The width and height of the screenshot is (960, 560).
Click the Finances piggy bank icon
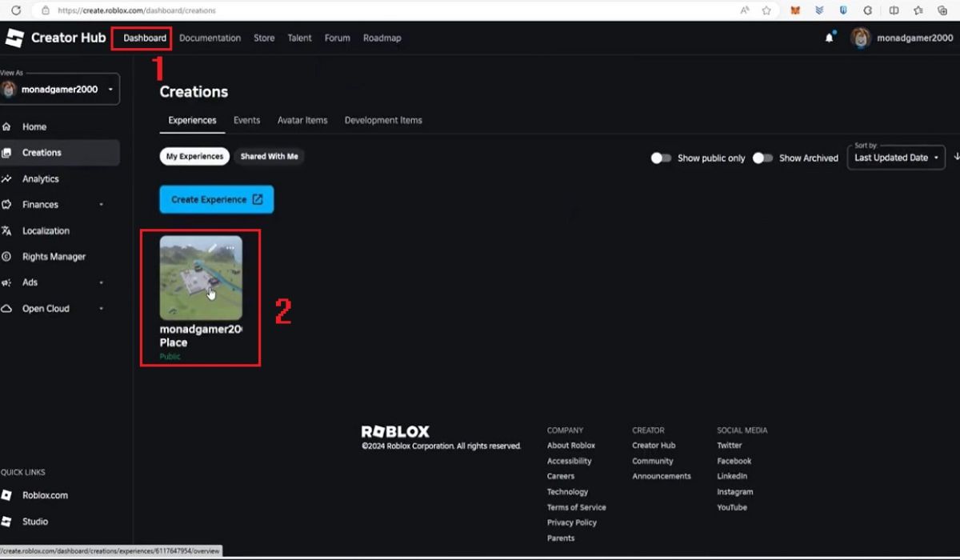pyautogui.click(x=6, y=205)
